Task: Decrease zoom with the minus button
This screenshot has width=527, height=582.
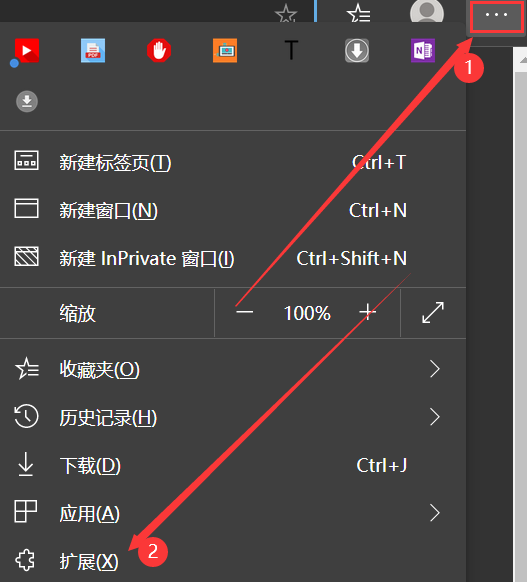Action: (x=245, y=312)
